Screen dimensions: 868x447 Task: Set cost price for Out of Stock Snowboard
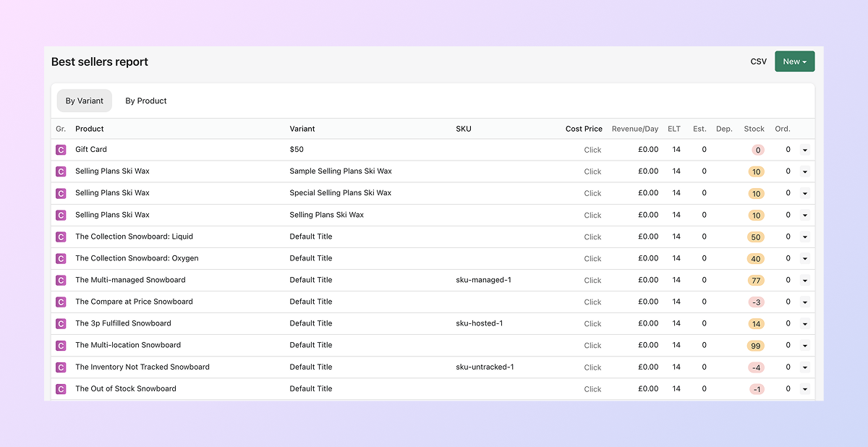click(593, 388)
